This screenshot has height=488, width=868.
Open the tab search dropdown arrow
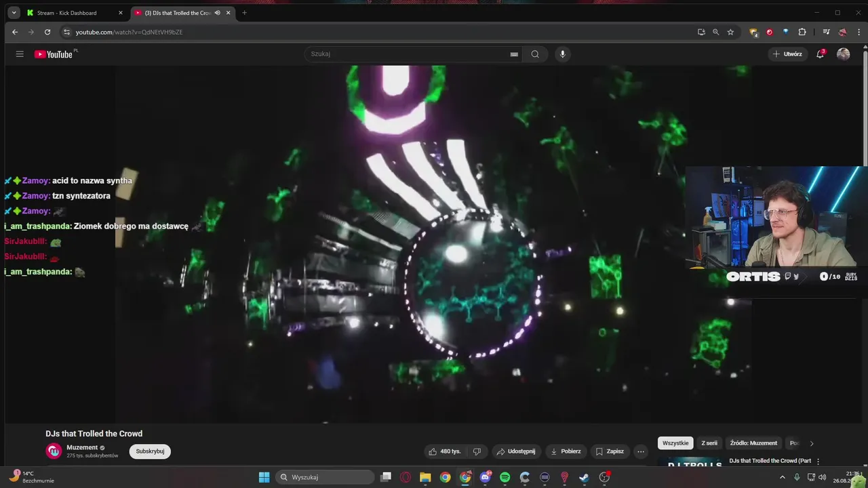14,13
